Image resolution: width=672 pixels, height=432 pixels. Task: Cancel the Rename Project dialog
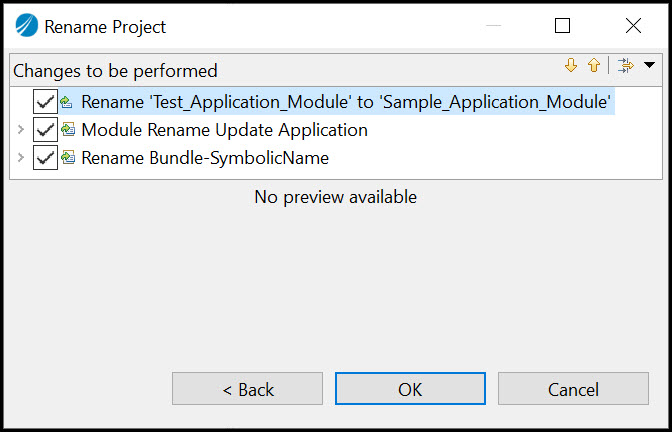[573, 389]
